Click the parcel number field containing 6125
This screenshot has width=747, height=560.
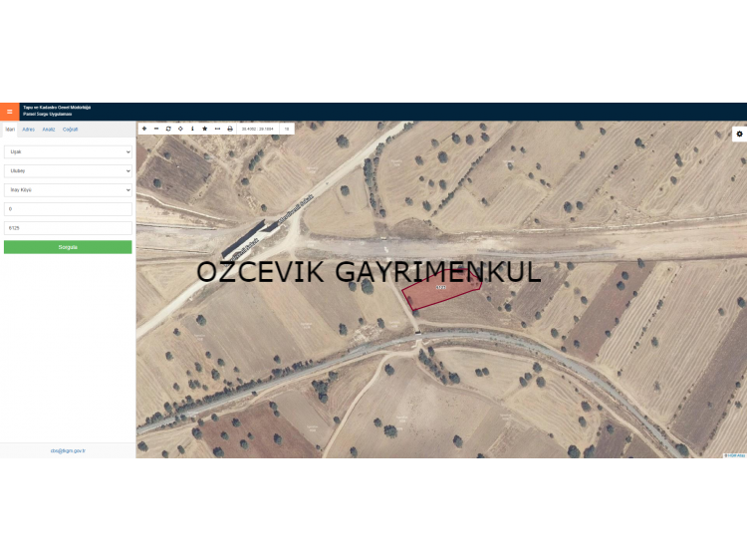click(x=68, y=228)
